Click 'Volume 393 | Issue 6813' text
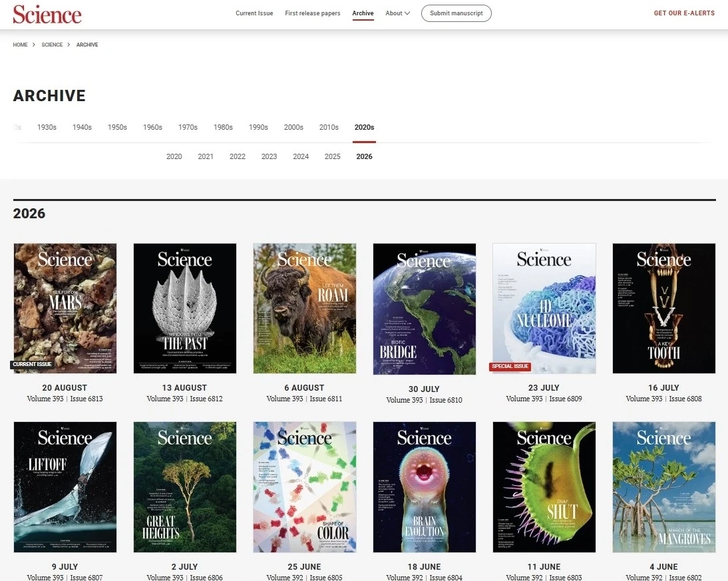The width and height of the screenshot is (728, 581). click(x=65, y=399)
